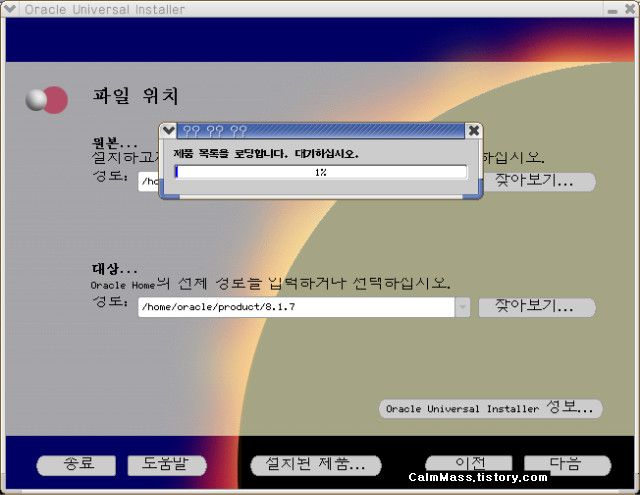The image size is (640, 495).
Task: Click the /home/oracle/product/8.1.7 path field
Action: pos(296,307)
